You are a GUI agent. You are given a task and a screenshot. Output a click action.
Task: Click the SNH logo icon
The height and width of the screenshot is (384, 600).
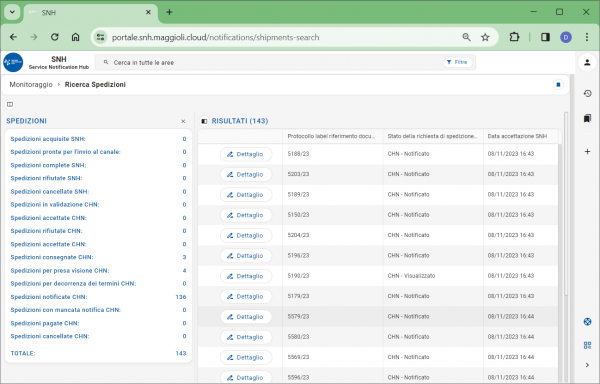[13, 62]
